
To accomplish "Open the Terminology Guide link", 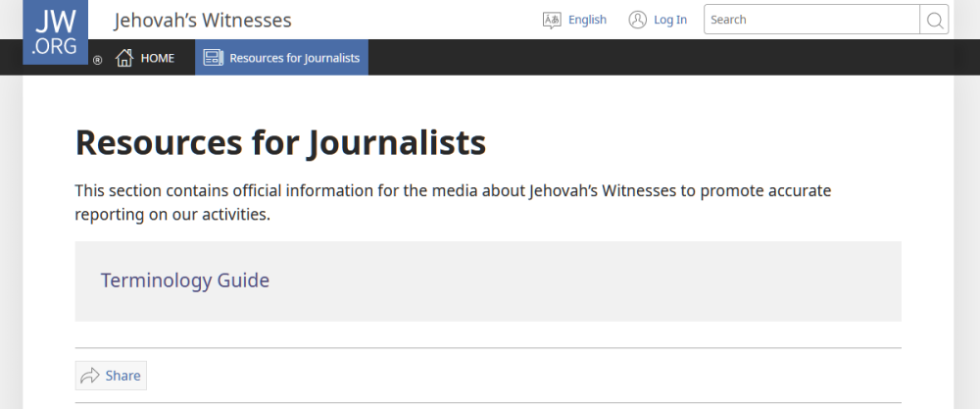I will click(185, 281).
